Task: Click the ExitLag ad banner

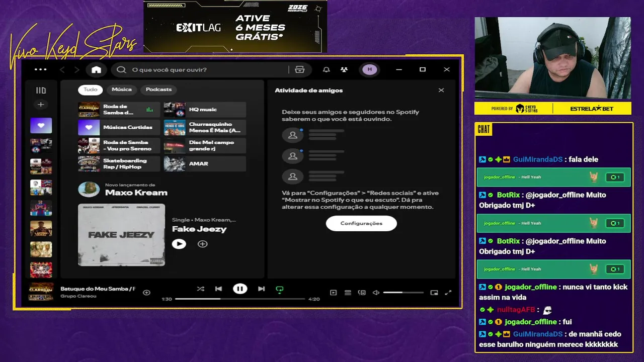Action: (x=235, y=27)
